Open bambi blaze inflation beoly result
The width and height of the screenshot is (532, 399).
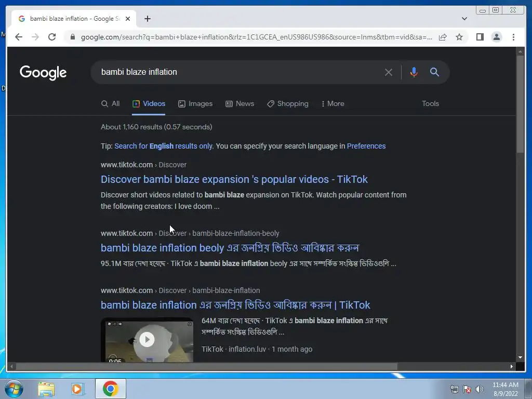coord(230,248)
